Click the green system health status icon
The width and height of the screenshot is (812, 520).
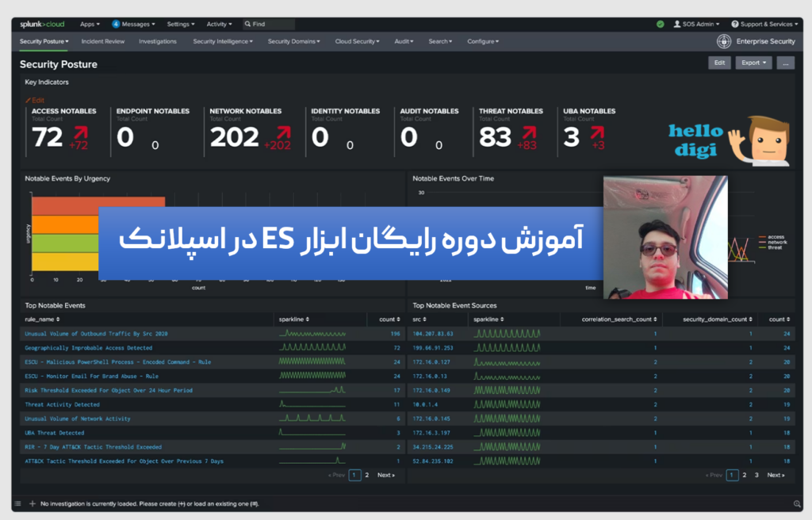click(661, 24)
